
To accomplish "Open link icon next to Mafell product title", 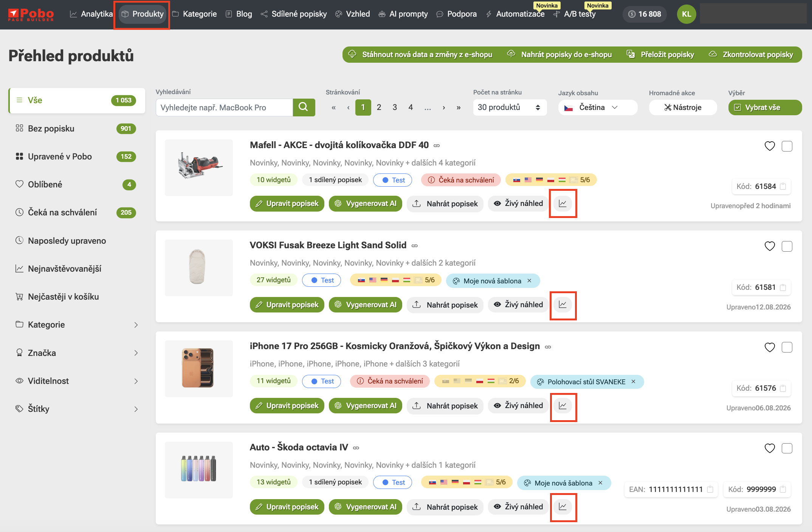I will [x=437, y=145].
